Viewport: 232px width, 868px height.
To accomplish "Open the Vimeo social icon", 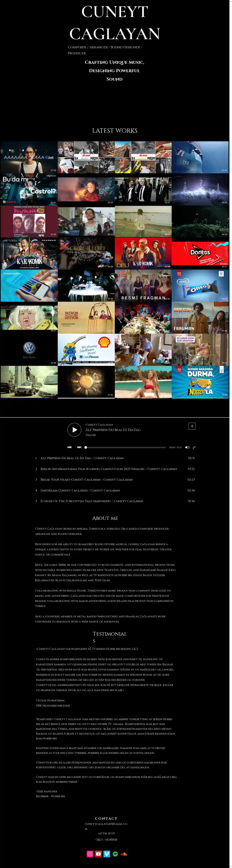I will [107, 854].
